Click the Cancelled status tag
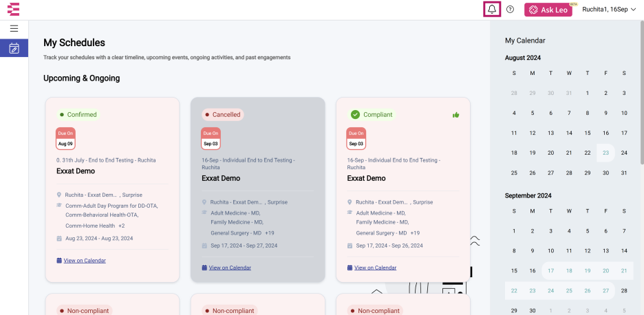The height and width of the screenshot is (315, 644). point(223,115)
